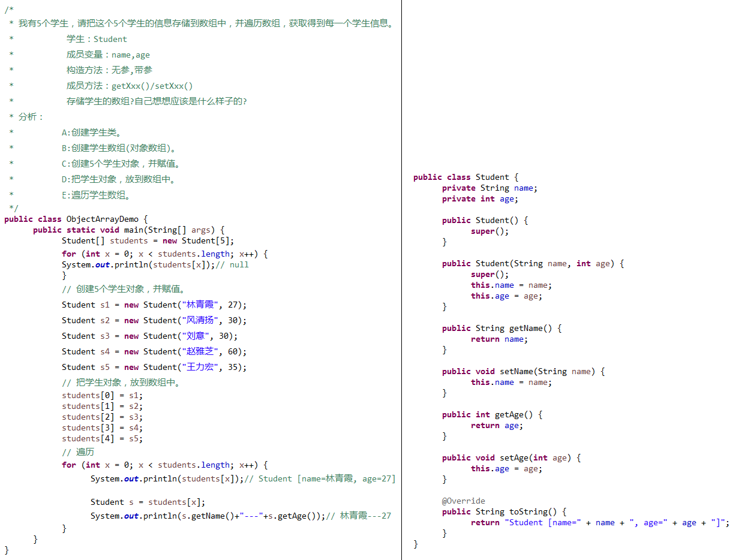This screenshot has height=560, width=733.
Task: Click the @Override annotation
Action: point(464,501)
